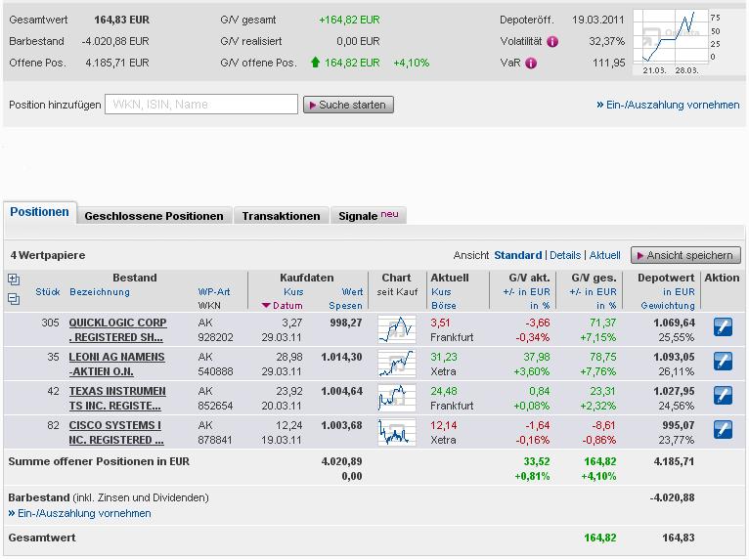The height and width of the screenshot is (560, 749).
Task: Click the edit icon for Texas Instruments row
Action: point(723,395)
